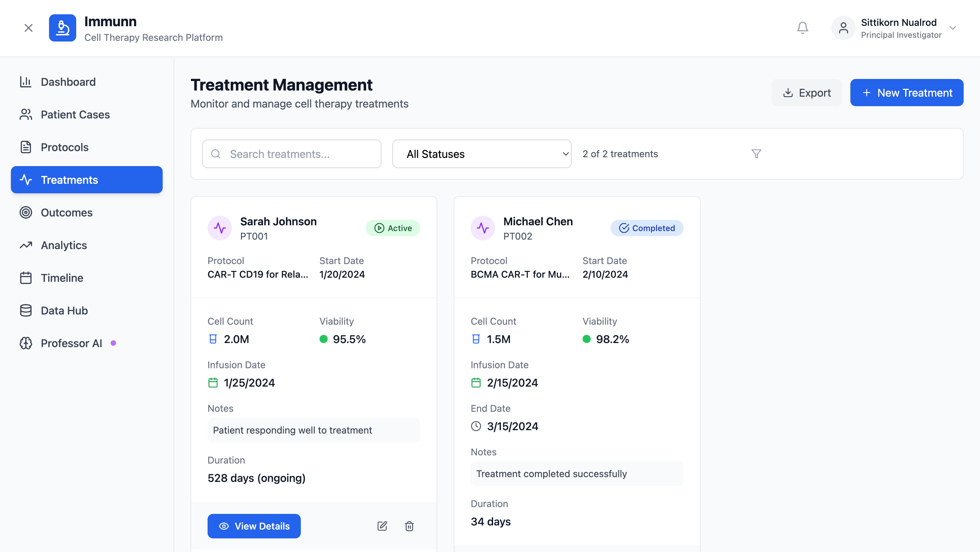Image resolution: width=980 pixels, height=552 pixels.
Task: View Details for Sarah Johnson's treatment
Action: click(254, 526)
